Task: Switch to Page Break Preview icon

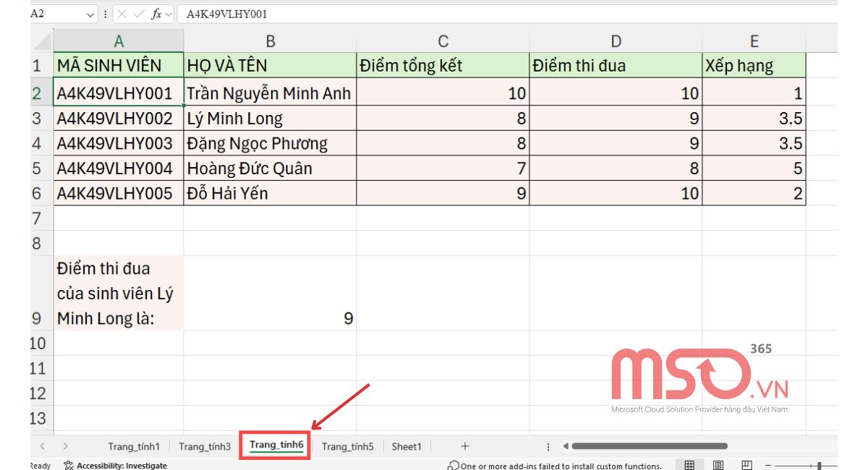Action: [747, 465]
